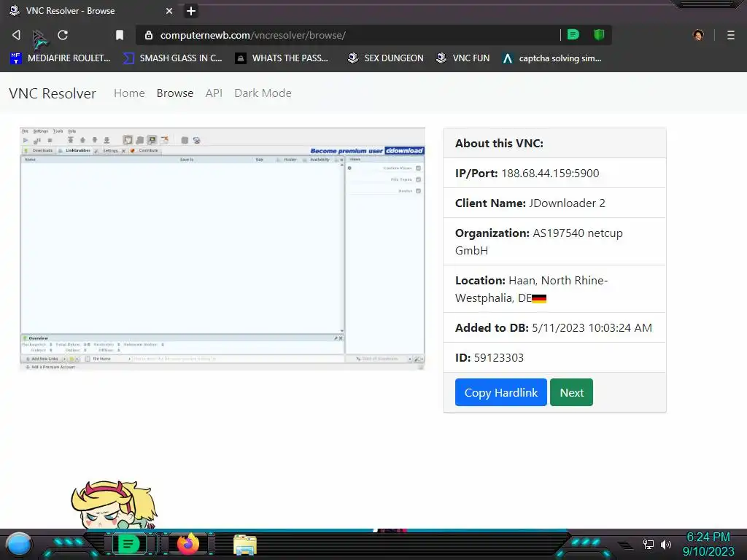Open a new browser tab
This screenshot has width=747, height=560.
coord(191,10)
